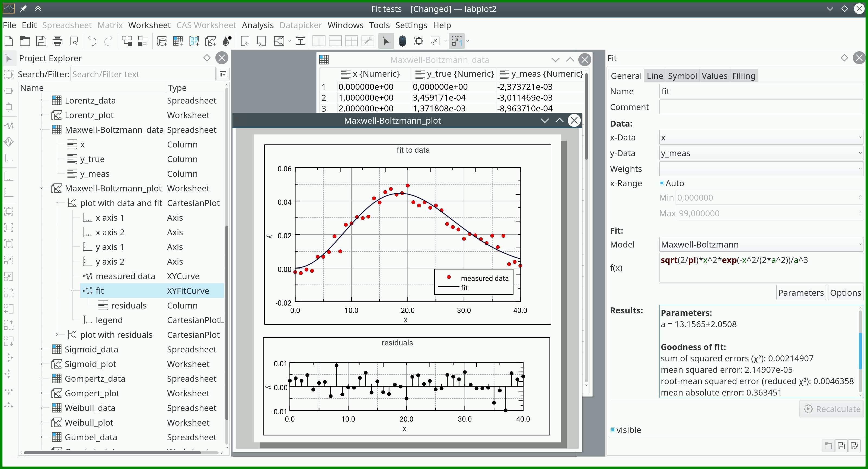Image resolution: width=868 pixels, height=469 pixels.
Task: Click the Print icon in the toolbar
Action: [58, 41]
